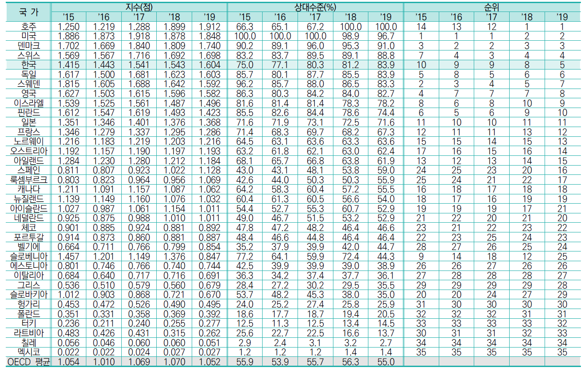Click OECD 평균 '19 index value 1.052
Viewport: 588px width, 371px height.
tap(210, 362)
